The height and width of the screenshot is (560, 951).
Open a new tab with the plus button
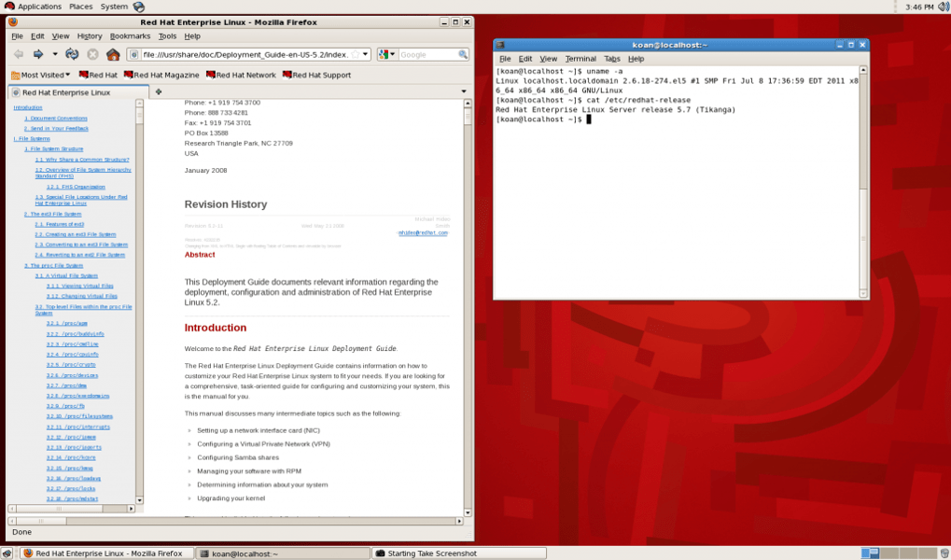[159, 92]
